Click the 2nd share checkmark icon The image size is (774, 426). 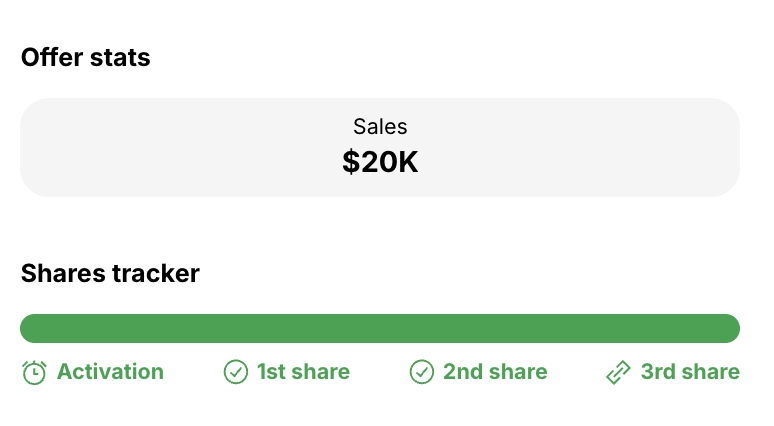422,372
